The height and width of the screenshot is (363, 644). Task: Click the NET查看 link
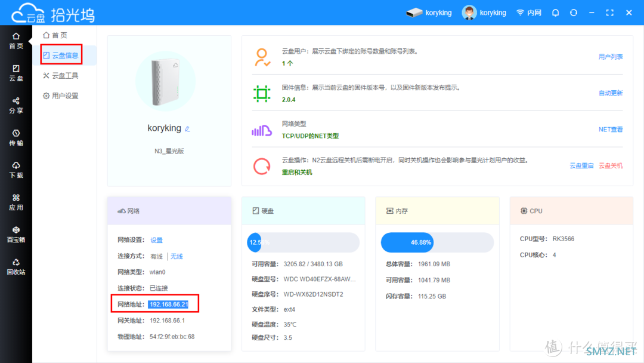point(611,130)
